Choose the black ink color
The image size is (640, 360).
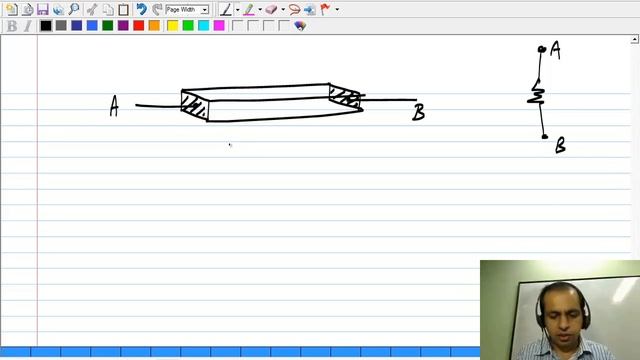[x=46, y=26]
